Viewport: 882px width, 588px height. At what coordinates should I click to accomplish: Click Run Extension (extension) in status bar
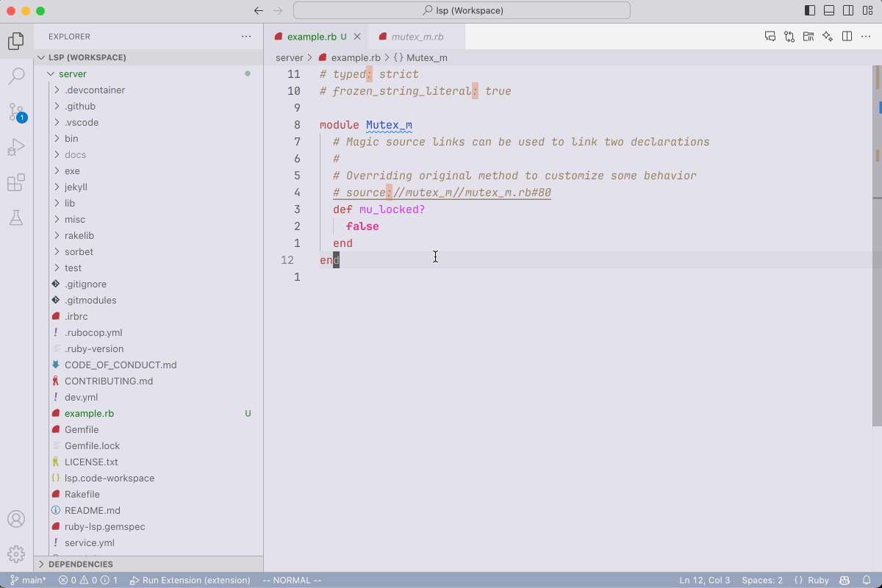[190, 580]
